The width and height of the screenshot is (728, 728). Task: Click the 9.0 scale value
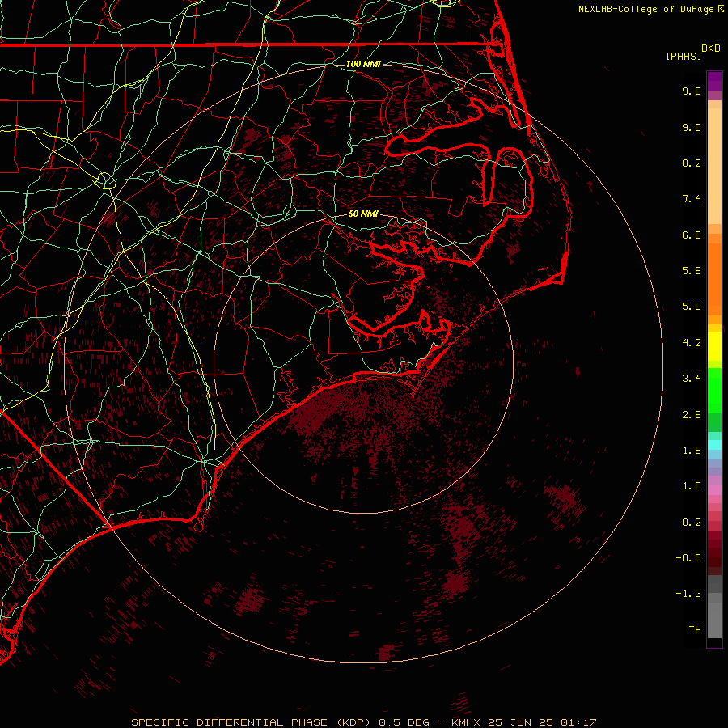point(692,127)
